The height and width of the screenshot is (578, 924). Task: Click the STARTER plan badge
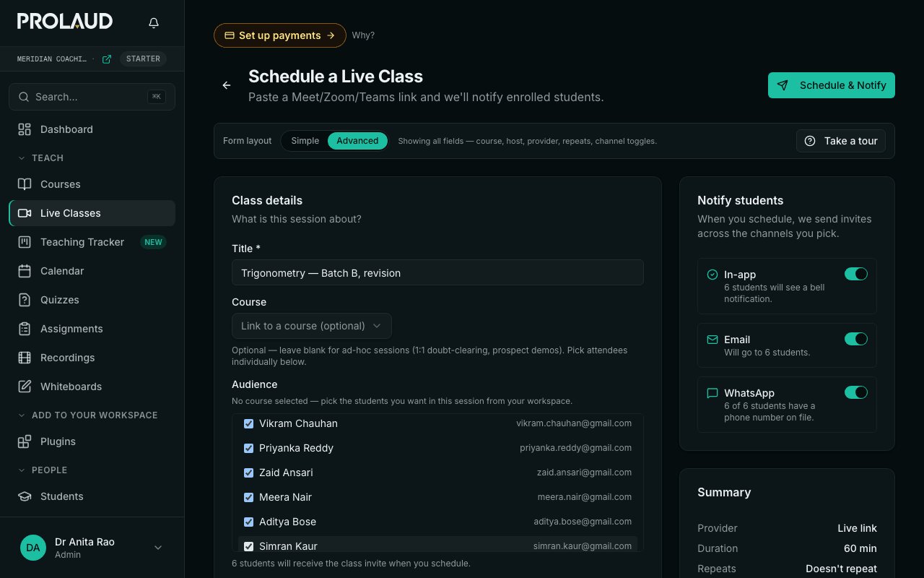pyautogui.click(x=143, y=59)
